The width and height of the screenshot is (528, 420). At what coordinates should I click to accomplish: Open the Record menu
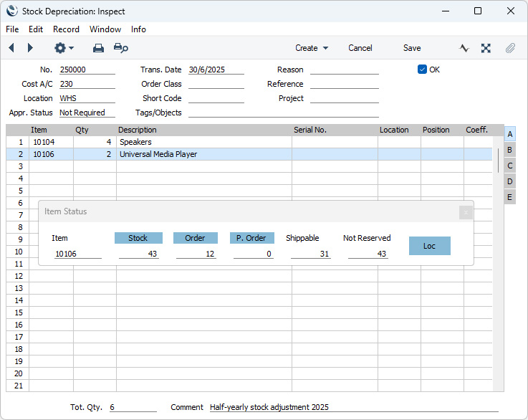[x=66, y=29]
